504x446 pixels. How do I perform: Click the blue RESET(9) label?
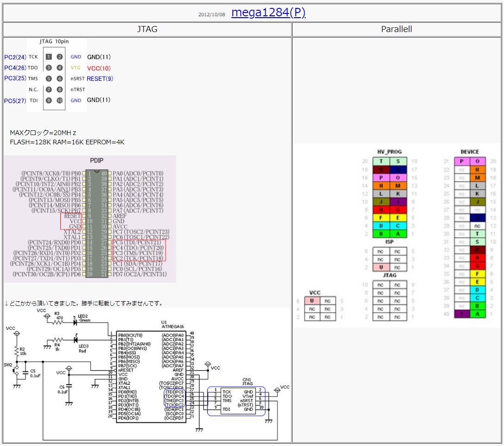coord(100,79)
